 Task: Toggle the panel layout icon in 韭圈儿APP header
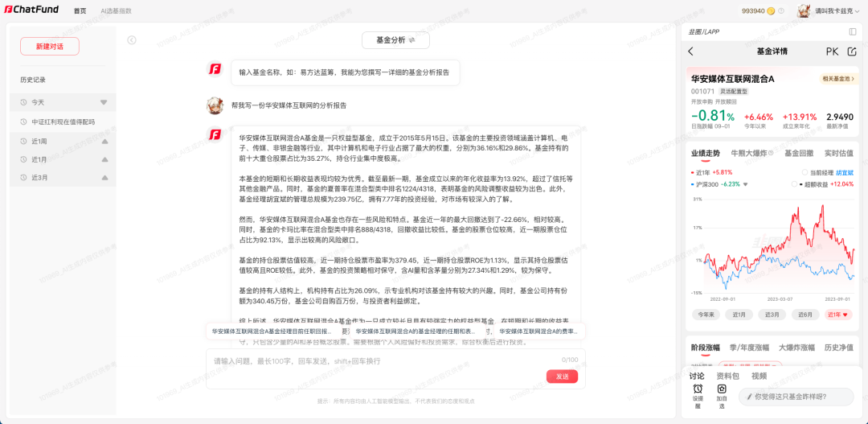point(853,31)
